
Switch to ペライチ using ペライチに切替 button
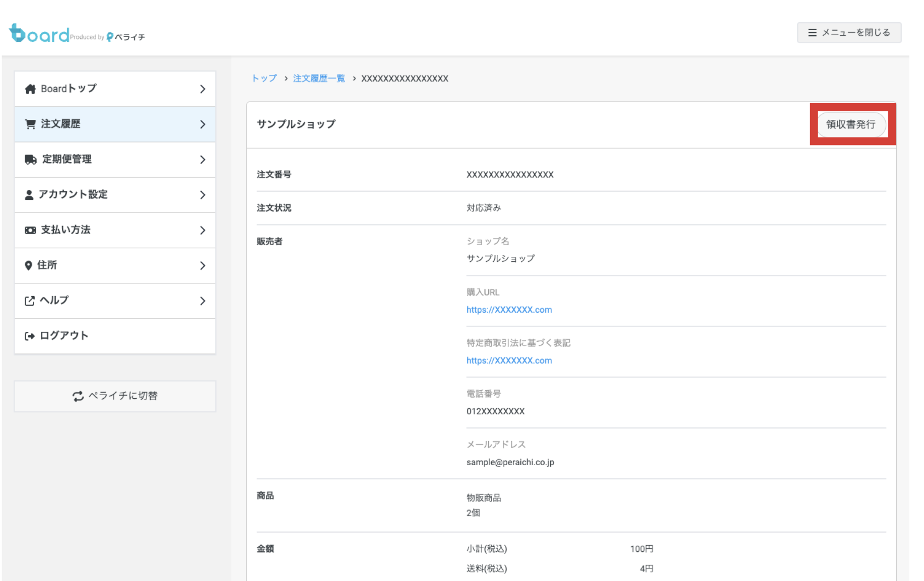[115, 396]
